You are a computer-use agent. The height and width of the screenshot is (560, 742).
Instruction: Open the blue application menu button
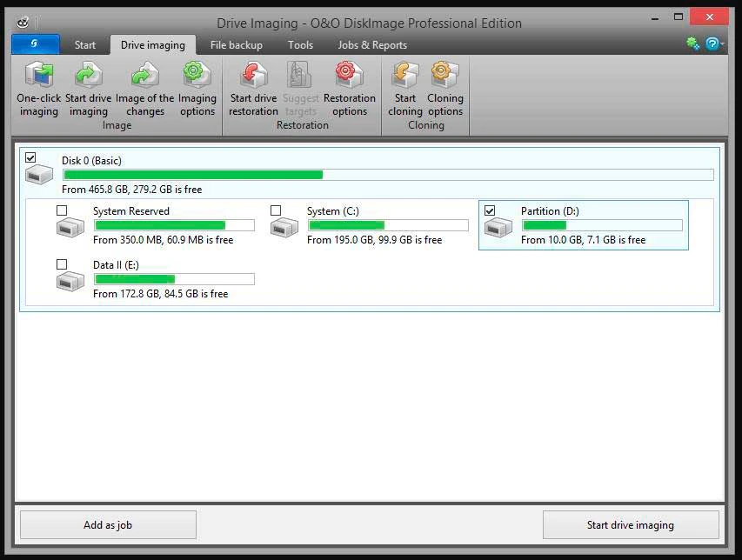36,44
